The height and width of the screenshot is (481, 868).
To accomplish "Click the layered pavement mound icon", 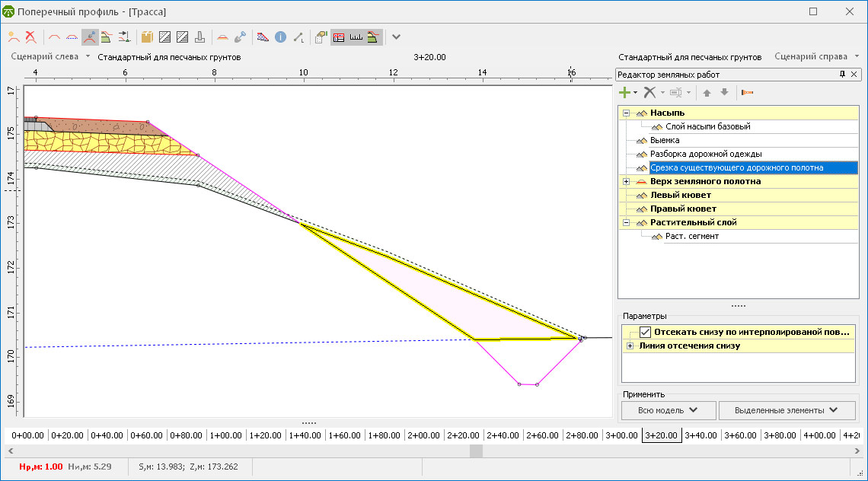I will 222,37.
